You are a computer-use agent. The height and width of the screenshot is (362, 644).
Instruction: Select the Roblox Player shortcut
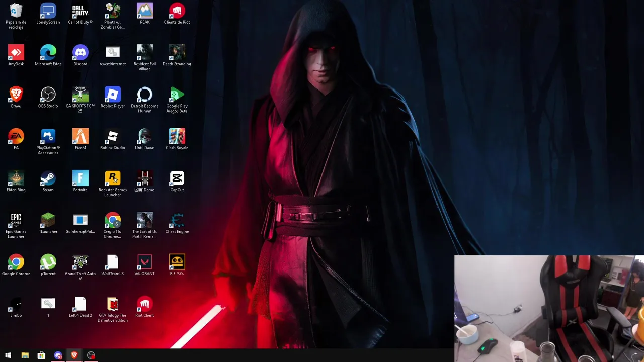[112, 94]
